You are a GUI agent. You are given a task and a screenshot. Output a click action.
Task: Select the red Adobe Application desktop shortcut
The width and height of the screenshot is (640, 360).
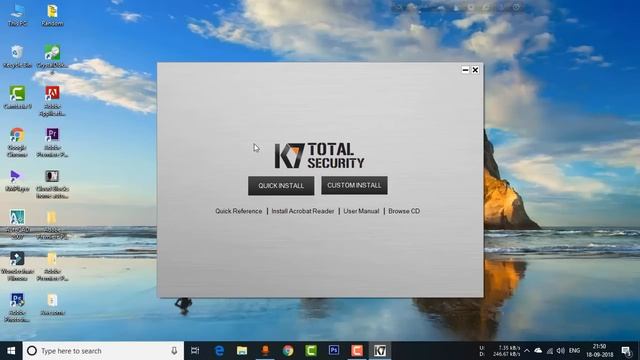pyautogui.click(x=52, y=101)
